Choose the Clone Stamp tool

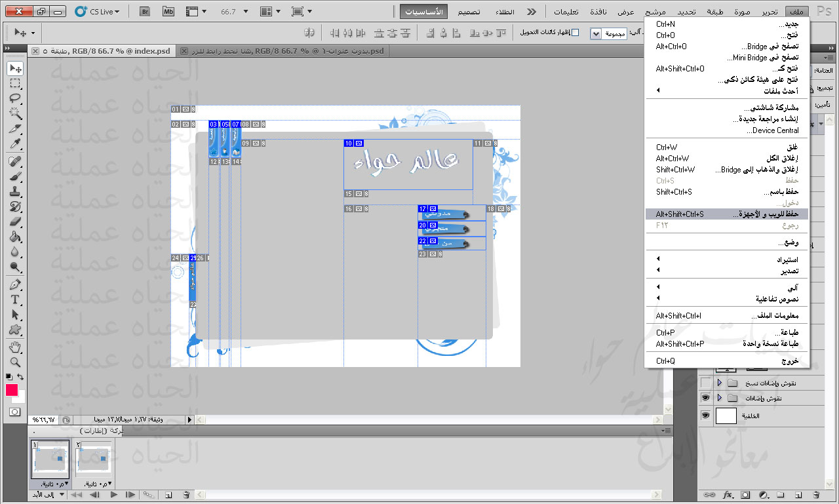15,192
